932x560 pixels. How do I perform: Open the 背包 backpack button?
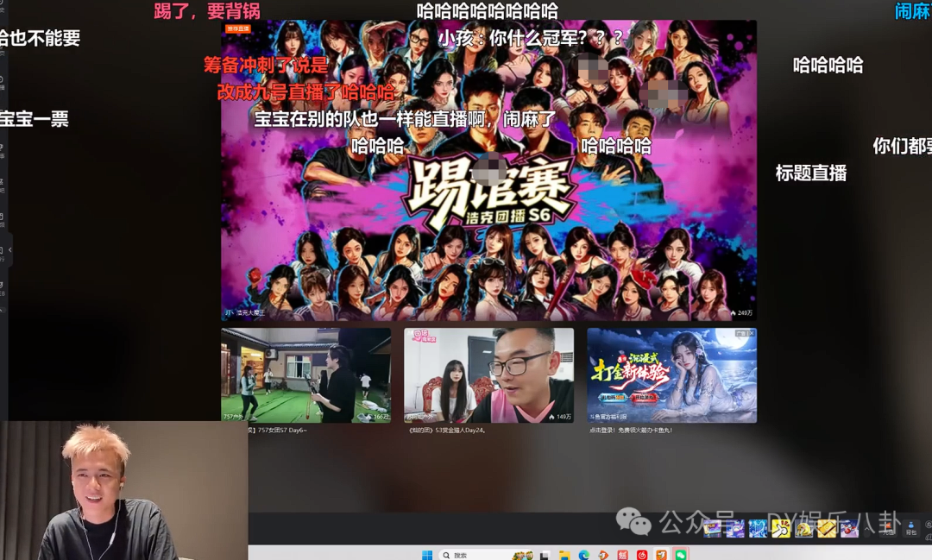[911, 528]
